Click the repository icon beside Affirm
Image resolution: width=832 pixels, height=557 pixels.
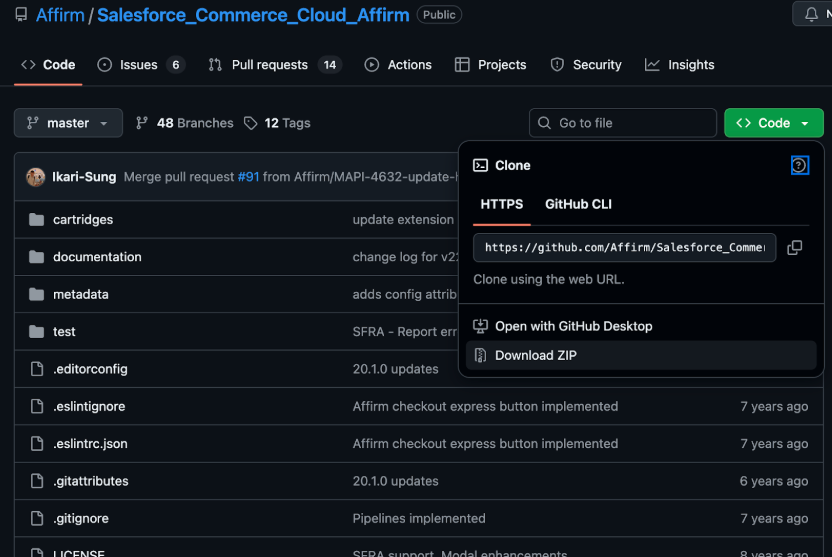[x=21, y=15]
